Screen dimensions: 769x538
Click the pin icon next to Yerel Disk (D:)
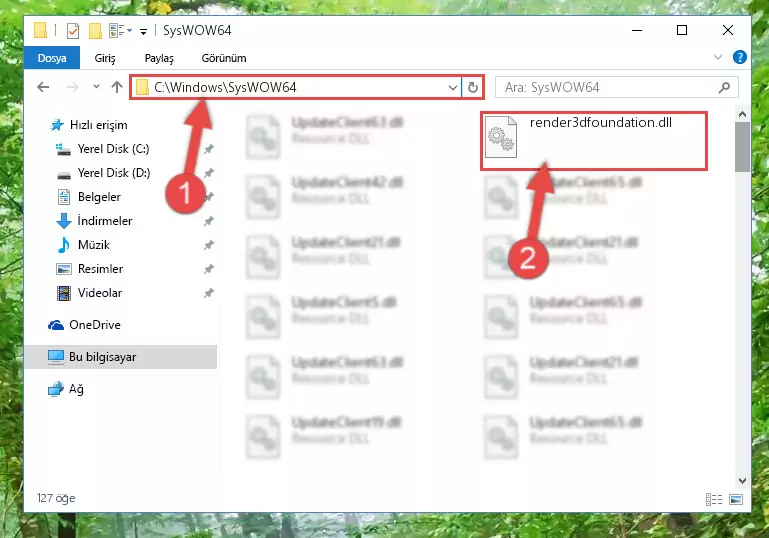(209, 173)
